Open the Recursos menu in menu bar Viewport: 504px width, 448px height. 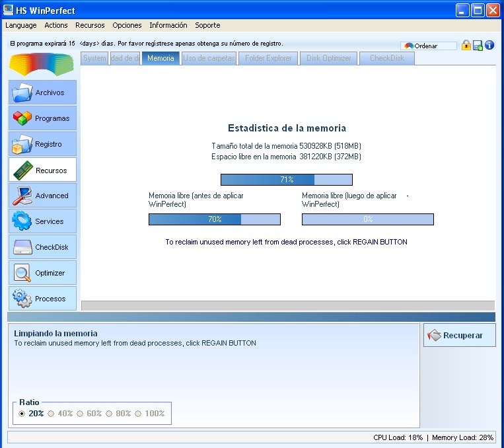90,25
